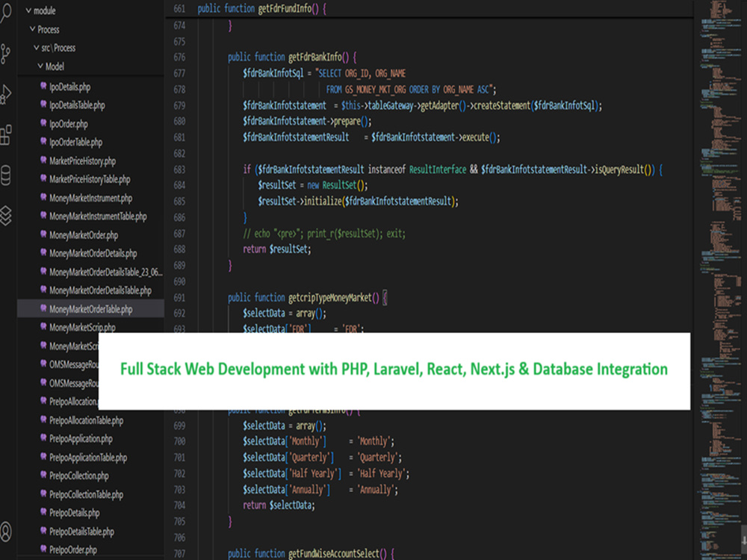This screenshot has width=747, height=560.
Task: Open MarketPriceHistoryTable.php file
Action: [x=90, y=179]
